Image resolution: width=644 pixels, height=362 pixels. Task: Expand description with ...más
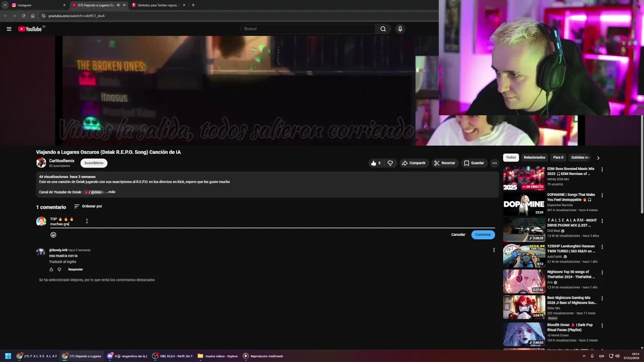click(x=110, y=192)
